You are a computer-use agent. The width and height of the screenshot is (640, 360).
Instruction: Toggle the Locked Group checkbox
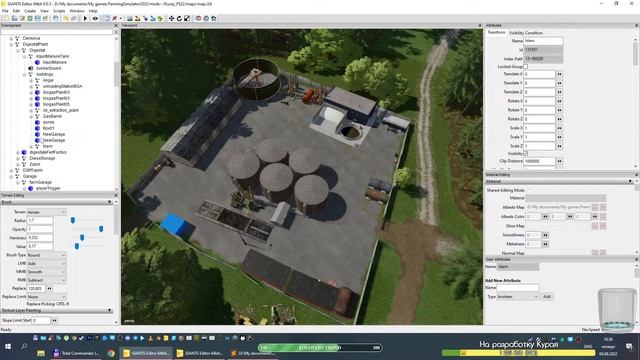[x=526, y=67]
